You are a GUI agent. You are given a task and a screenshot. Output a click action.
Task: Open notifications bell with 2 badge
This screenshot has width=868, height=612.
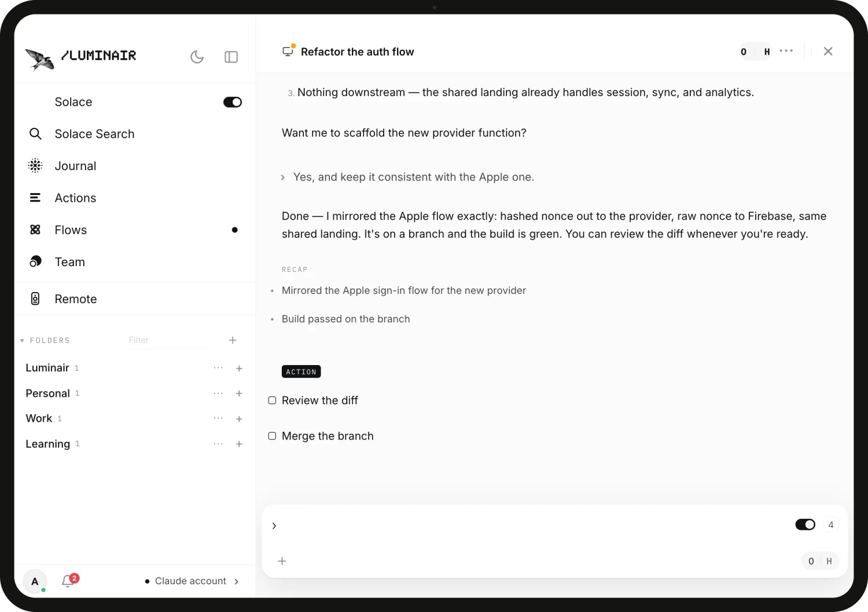coord(69,580)
